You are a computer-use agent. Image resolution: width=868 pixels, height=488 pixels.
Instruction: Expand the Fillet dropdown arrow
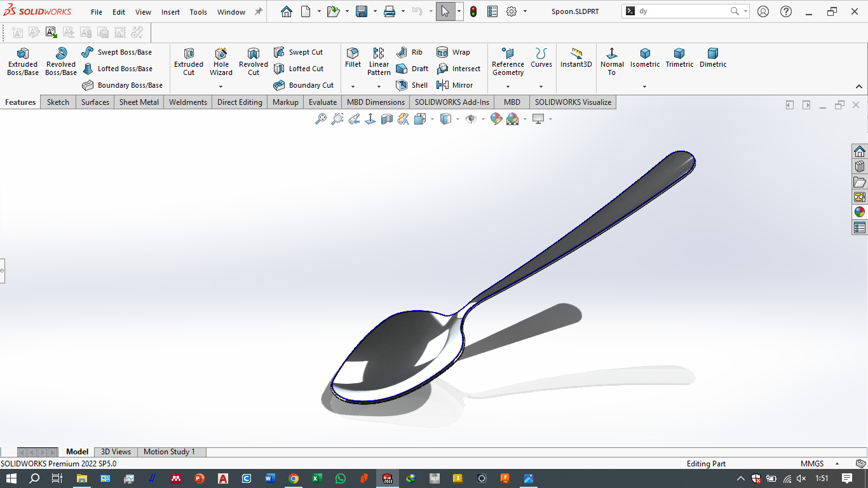pyautogui.click(x=353, y=86)
